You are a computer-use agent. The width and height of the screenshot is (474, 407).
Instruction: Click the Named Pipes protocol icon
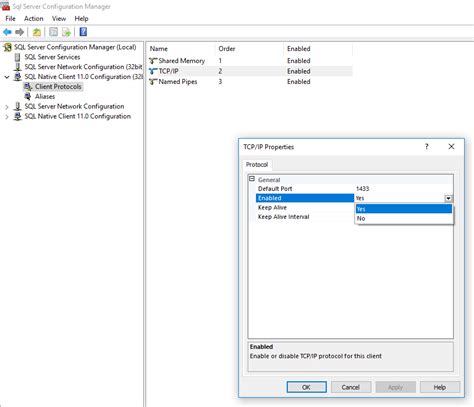click(x=153, y=82)
